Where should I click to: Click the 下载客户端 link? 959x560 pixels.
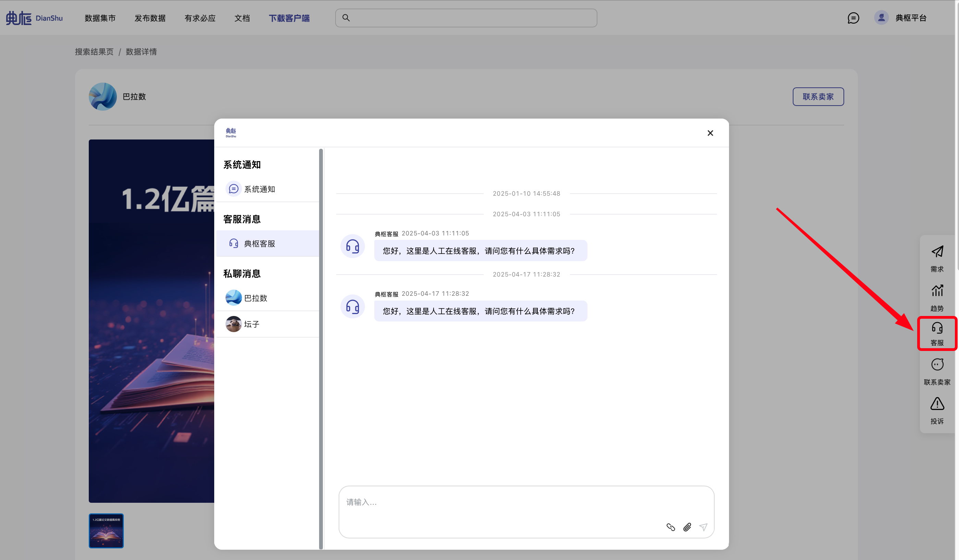[x=289, y=18]
